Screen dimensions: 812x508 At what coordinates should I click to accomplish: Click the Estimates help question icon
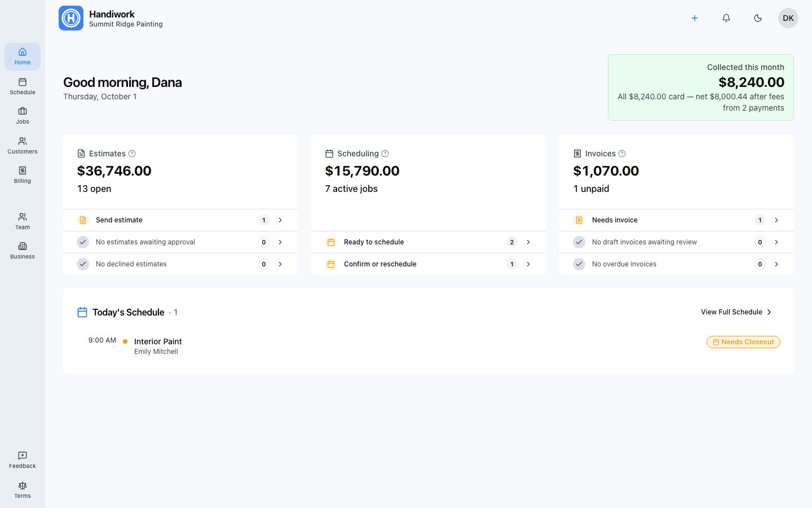132,154
